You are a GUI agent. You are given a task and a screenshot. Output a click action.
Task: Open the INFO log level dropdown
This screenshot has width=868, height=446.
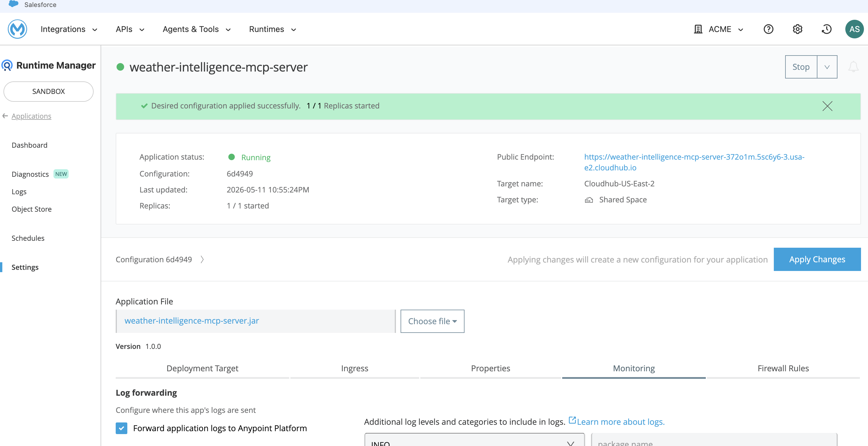pyautogui.click(x=474, y=440)
